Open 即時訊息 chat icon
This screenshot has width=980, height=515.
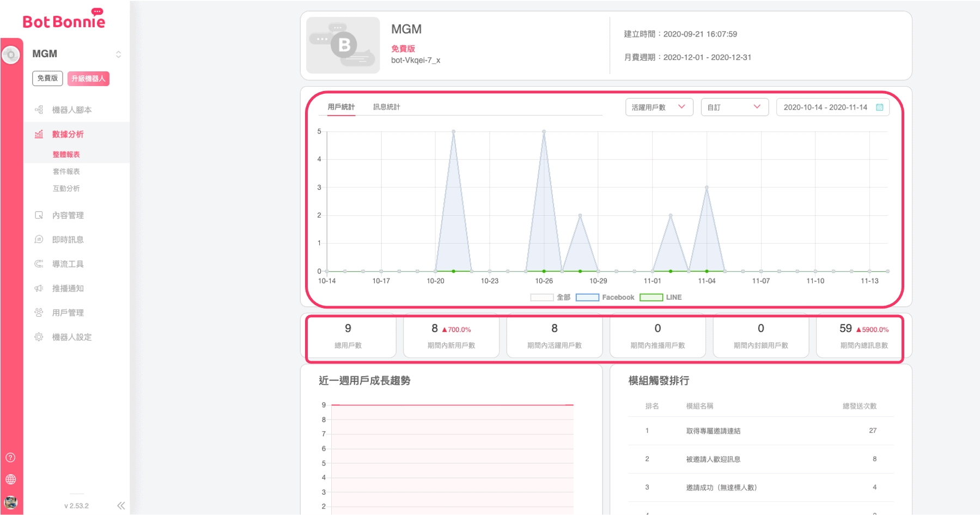39,240
